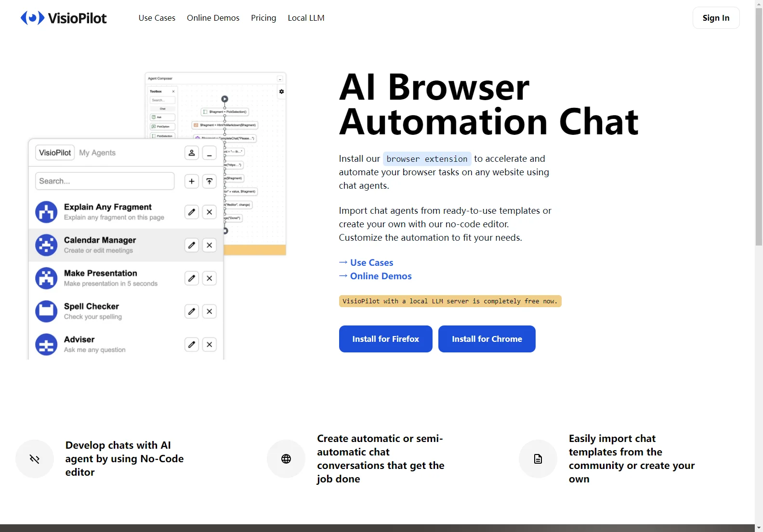The width and height of the screenshot is (763, 532).
Task: Remove the Spell Checker agent
Action: 210,311
